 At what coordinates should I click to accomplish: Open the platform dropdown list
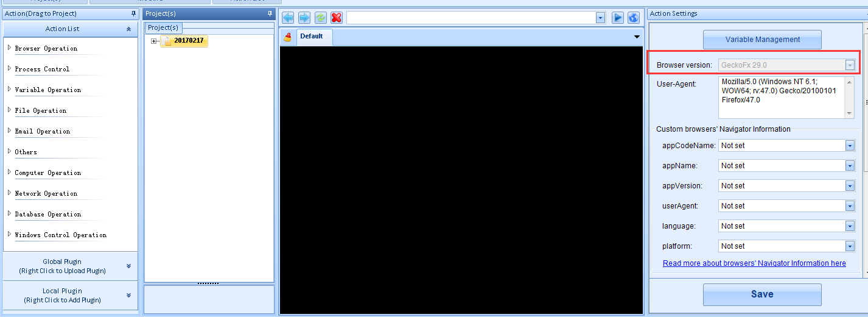(850, 246)
